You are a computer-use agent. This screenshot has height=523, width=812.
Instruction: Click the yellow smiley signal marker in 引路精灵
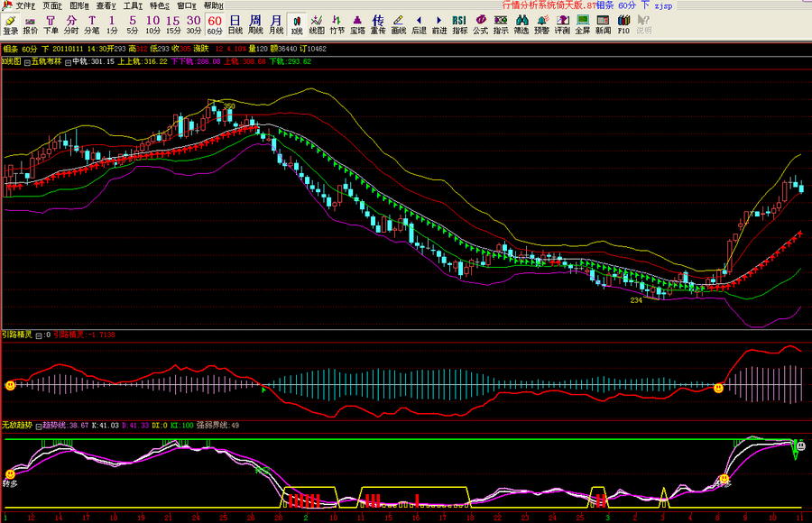[x=10, y=385]
